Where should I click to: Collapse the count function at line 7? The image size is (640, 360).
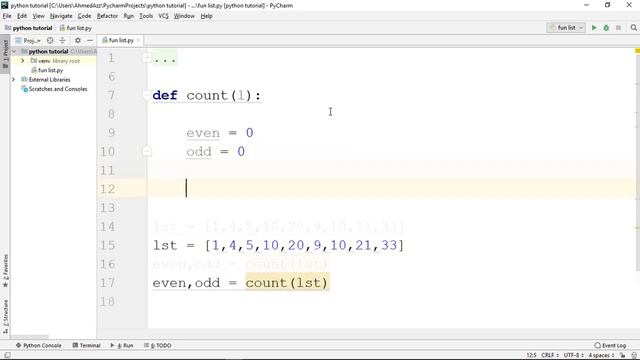(147, 96)
